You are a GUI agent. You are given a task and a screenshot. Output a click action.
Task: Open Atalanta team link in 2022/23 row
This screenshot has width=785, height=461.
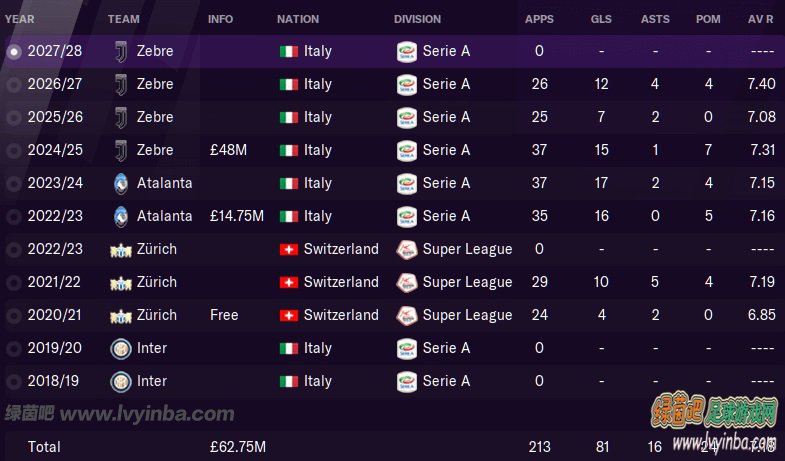point(164,216)
